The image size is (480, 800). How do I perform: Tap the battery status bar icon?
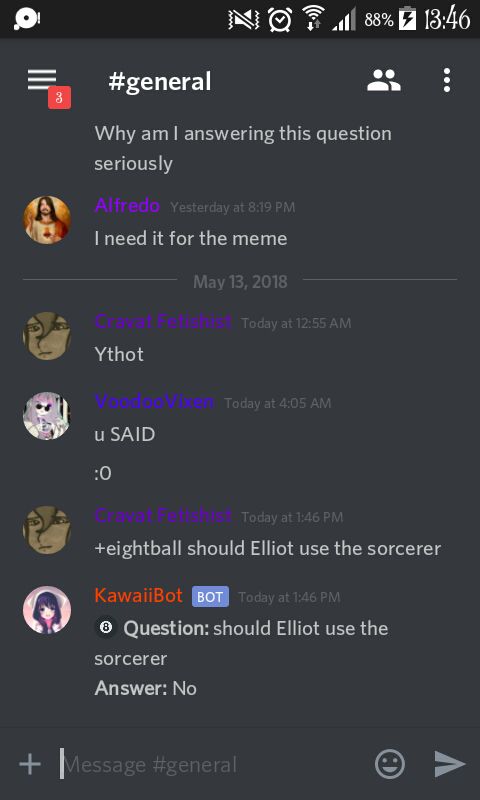click(407, 19)
